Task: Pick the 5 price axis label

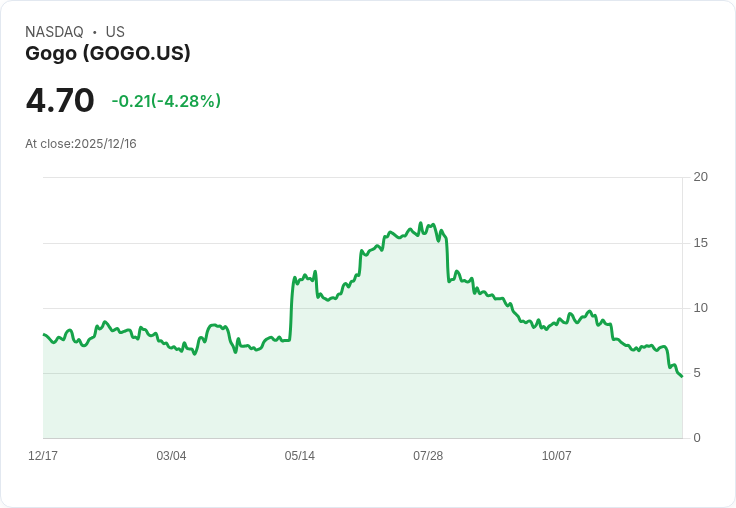Action: [x=697, y=373]
